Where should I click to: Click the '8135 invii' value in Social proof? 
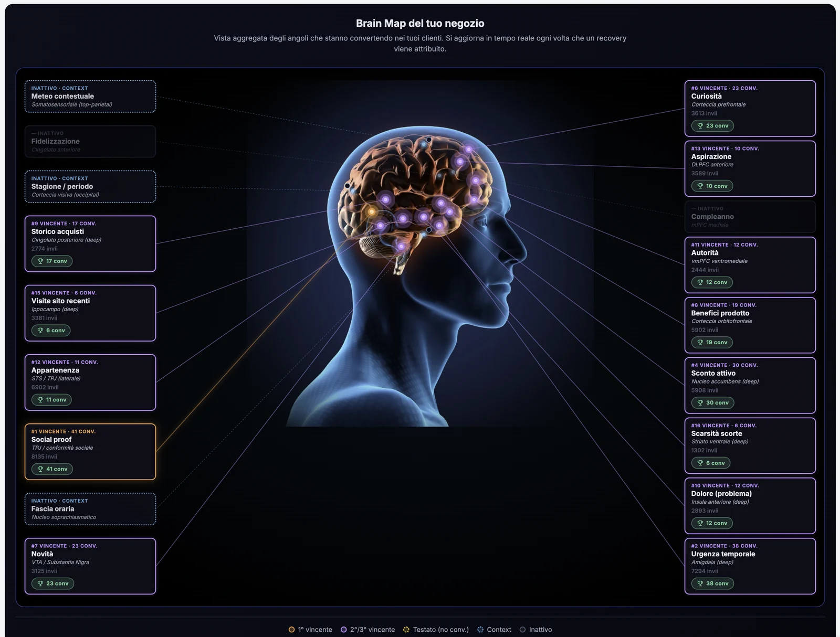click(44, 457)
